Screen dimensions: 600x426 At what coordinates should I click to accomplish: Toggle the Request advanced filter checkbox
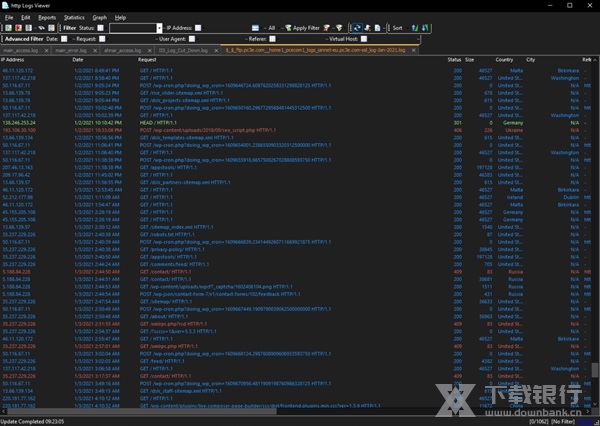click(102, 39)
